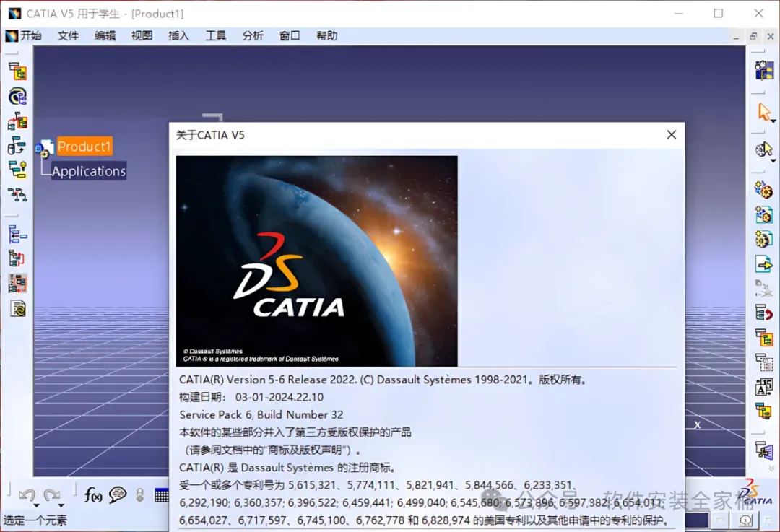
Task: Open the 视图 menu
Action: click(142, 36)
